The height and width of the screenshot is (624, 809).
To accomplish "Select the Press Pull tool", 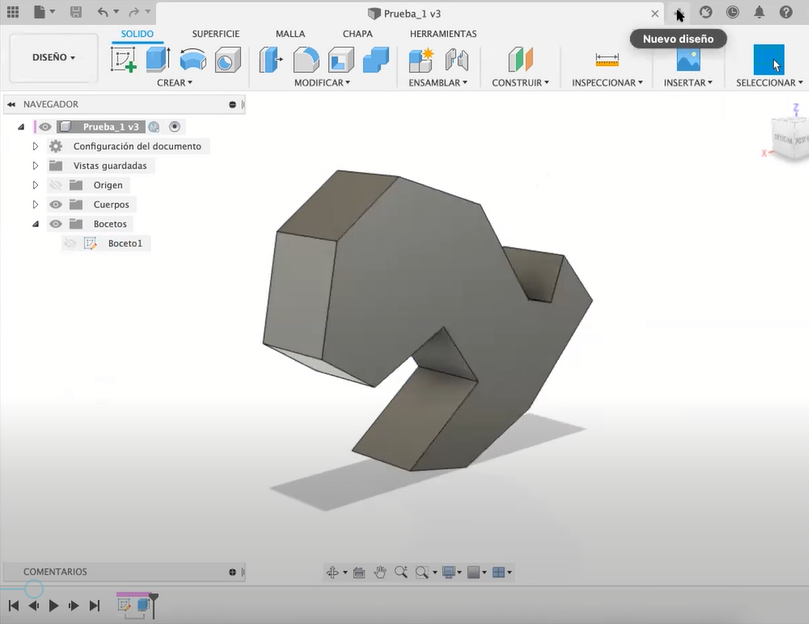I will pyautogui.click(x=271, y=59).
